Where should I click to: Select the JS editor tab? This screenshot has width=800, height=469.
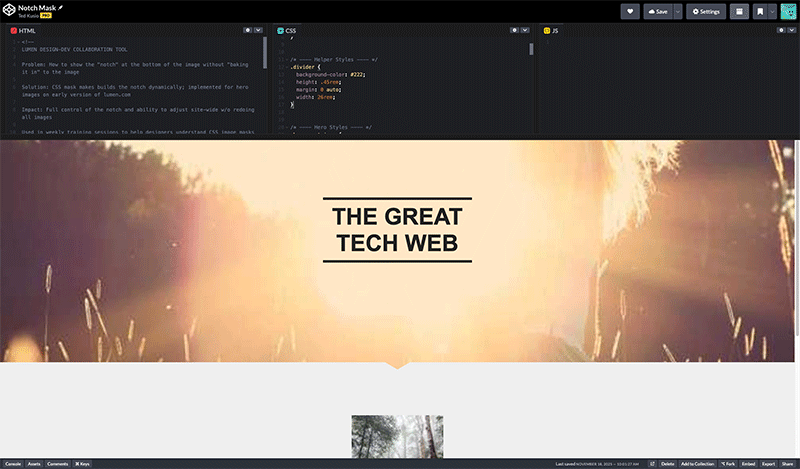coord(551,31)
